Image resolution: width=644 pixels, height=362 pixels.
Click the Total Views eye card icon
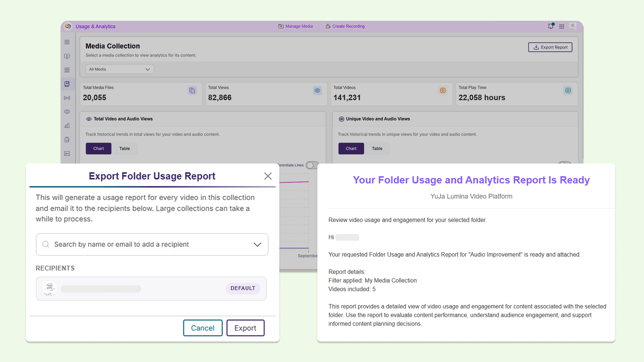point(317,90)
